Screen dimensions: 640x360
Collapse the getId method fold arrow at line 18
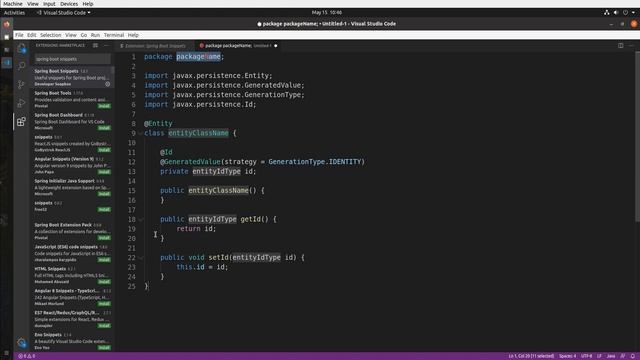pyautogui.click(x=140, y=220)
